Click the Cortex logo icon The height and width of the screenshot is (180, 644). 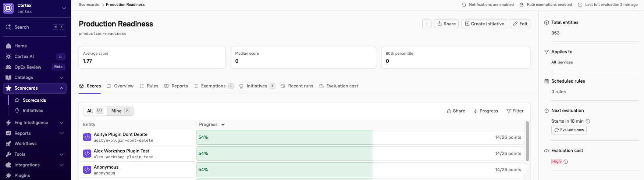8,8
